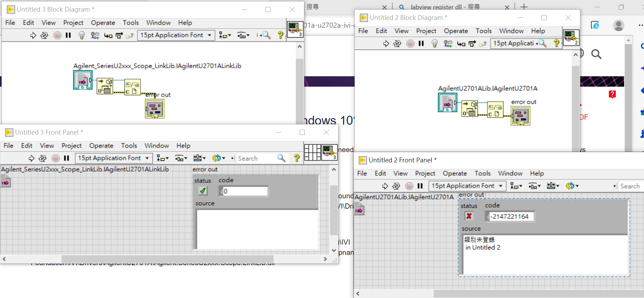The width and height of the screenshot is (644, 298).
Task: Open context help in Untitled 3 Block Diagram
Action: pos(280,35)
